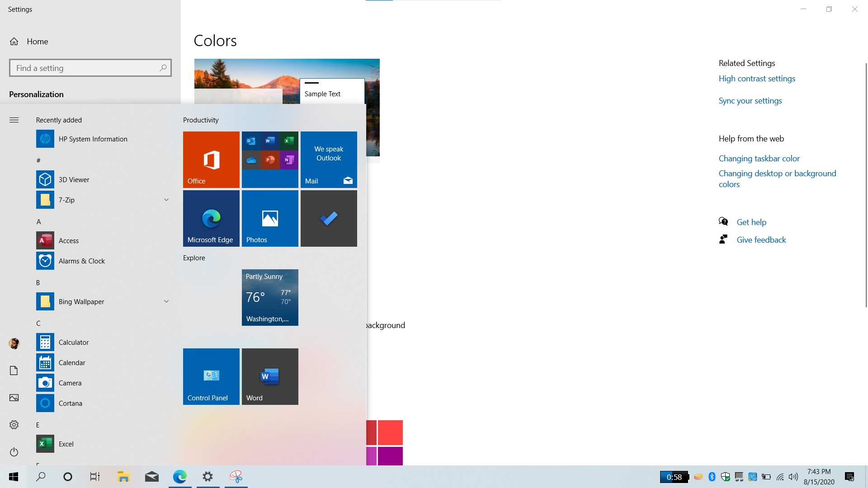Open Bluetooth tray icon
This screenshot has height=488, width=868.
(x=712, y=477)
